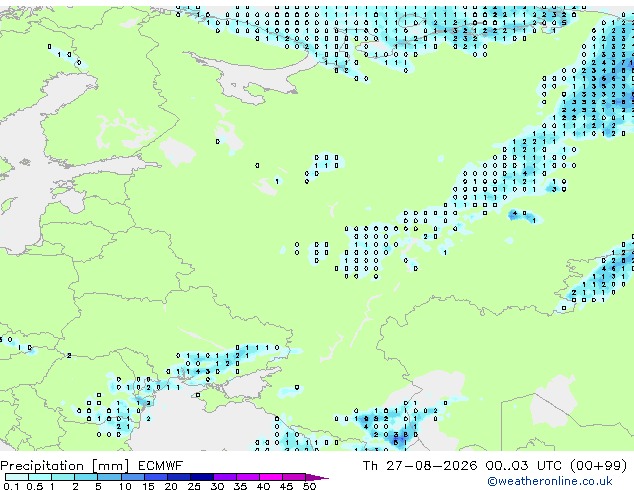Viewport: 634px width, 490px height.
Task: Click the 10–15 mm legend color swatch
Action: click(133, 477)
